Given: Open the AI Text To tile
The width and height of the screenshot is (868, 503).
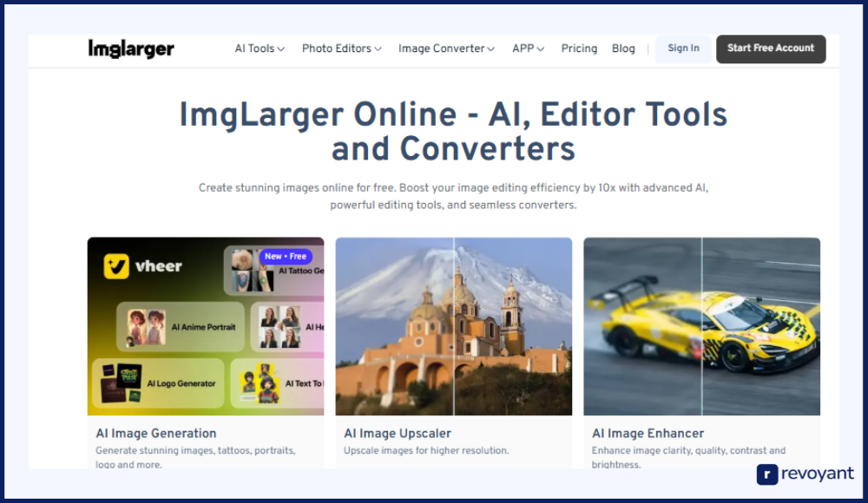Looking at the screenshot, I should coord(278,383).
